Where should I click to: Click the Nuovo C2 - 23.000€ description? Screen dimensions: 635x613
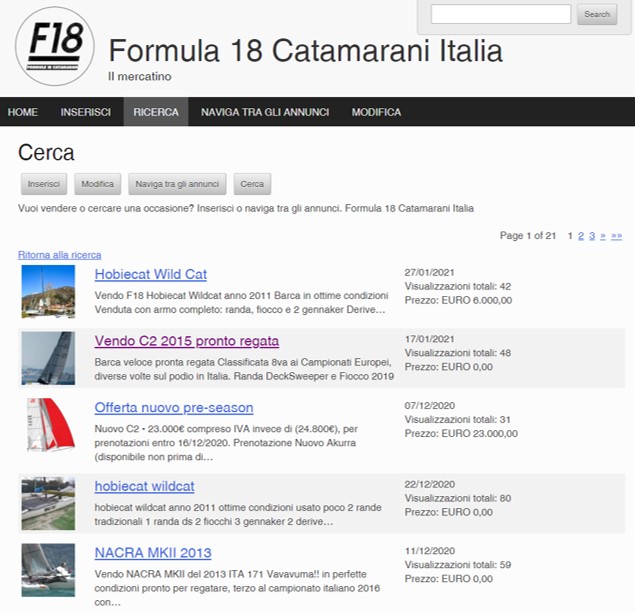(226, 443)
